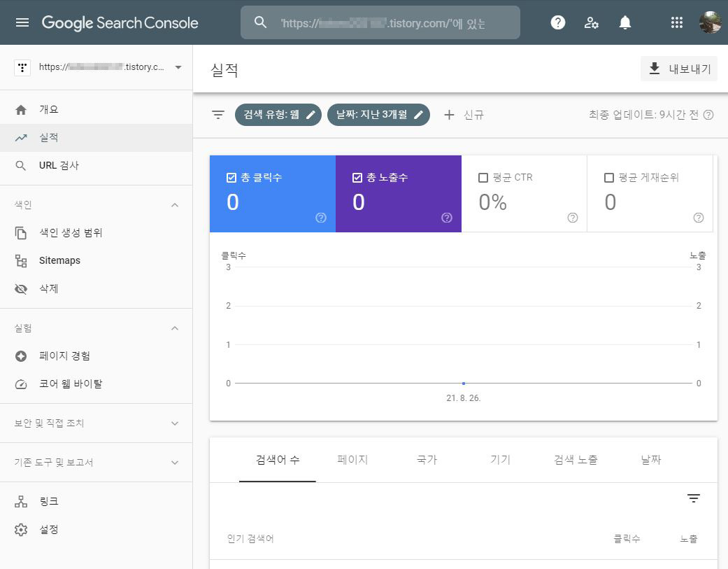Go to 개요 overview page

[96, 110]
